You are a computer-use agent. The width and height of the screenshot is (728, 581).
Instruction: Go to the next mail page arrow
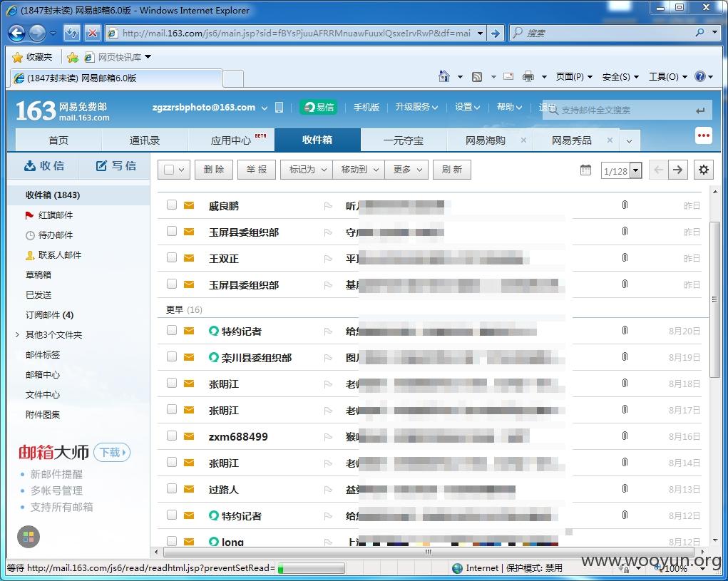(x=678, y=170)
